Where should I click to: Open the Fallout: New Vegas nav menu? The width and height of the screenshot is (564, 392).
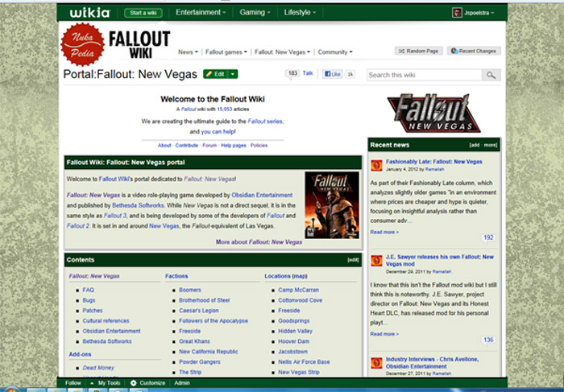coord(282,52)
